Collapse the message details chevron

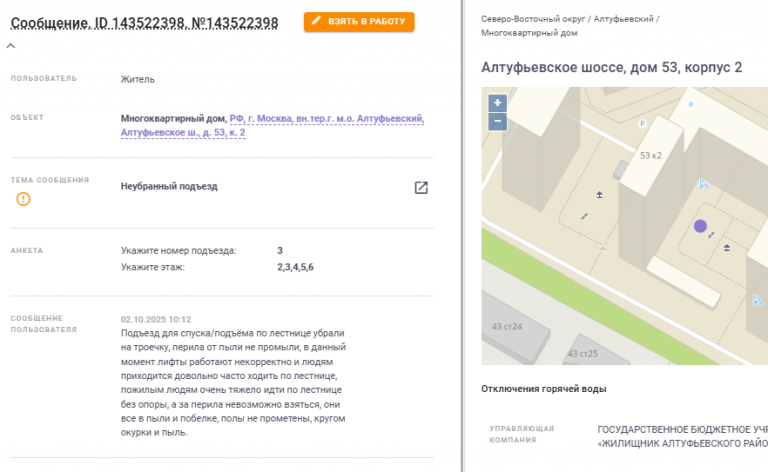(x=11, y=45)
